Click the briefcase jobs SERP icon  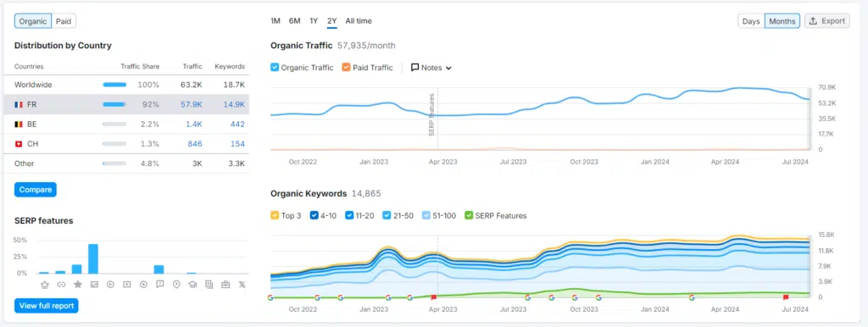coord(225,285)
